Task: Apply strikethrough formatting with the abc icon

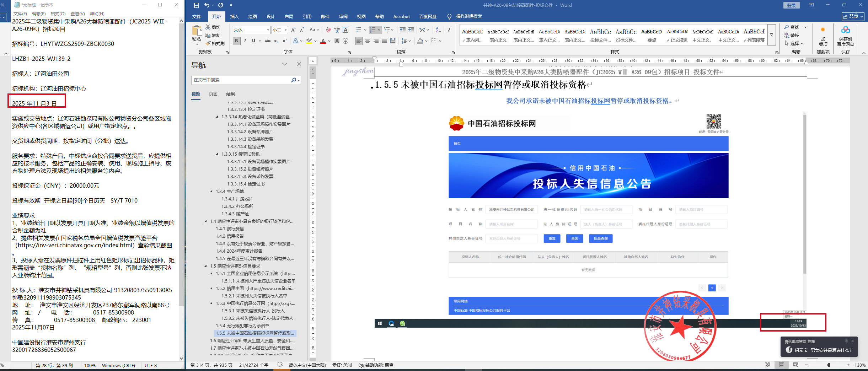Action: tap(268, 41)
